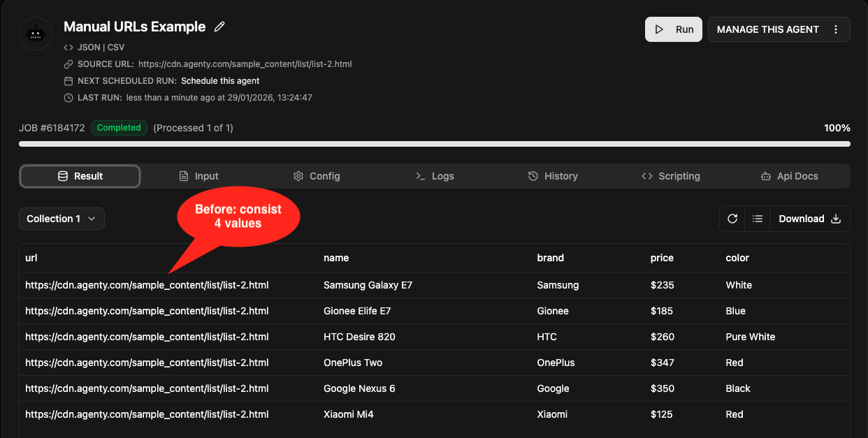View the History tab
The width and height of the screenshot is (868, 438).
pyautogui.click(x=553, y=176)
